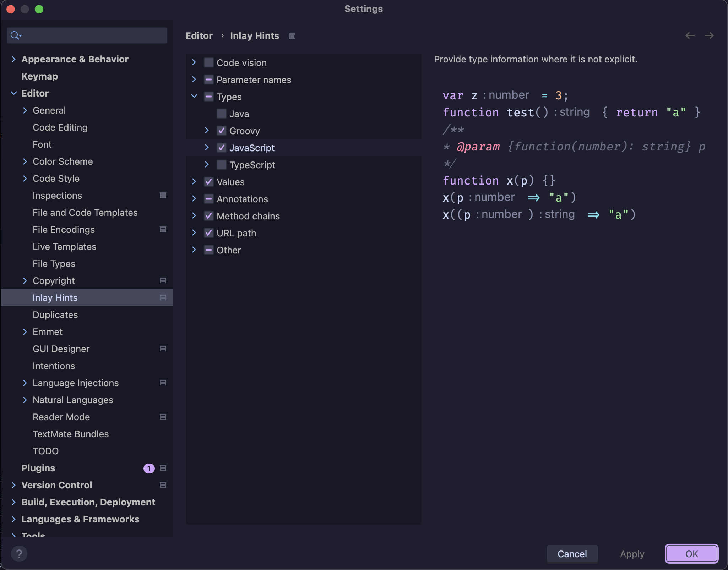Expand Appearance & Behavior section
Viewport: 728px width, 570px height.
click(13, 59)
